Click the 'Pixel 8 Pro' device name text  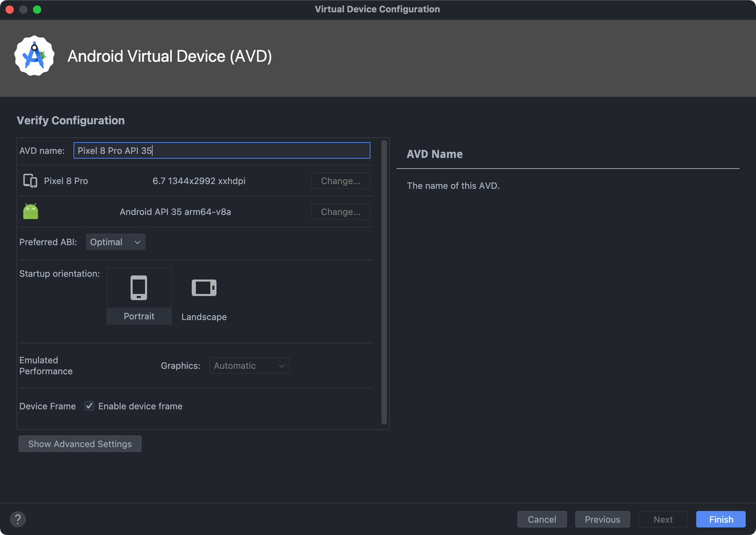pyautogui.click(x=66, y=181)
